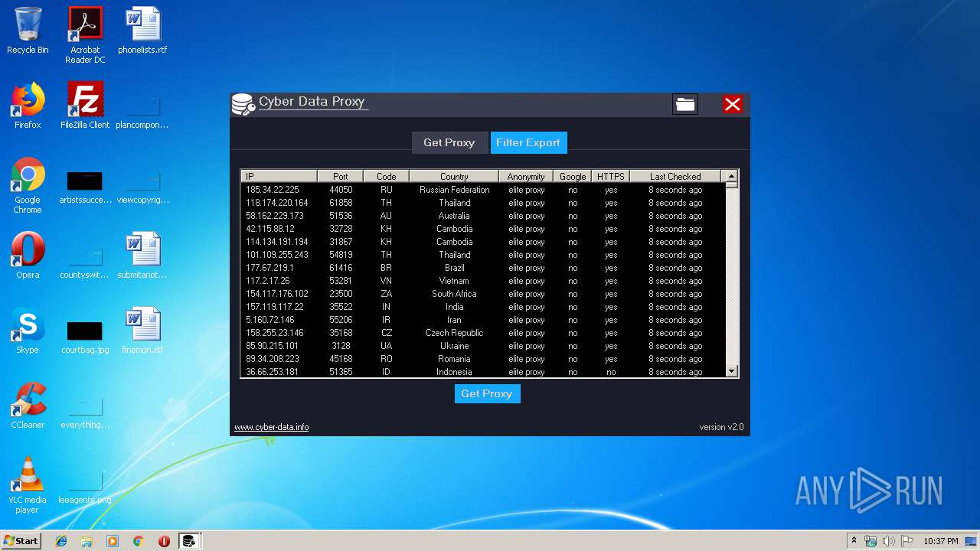Select proxy row 101.109.255.243
The width and height of the screenshot is (980, 551).
483,255
